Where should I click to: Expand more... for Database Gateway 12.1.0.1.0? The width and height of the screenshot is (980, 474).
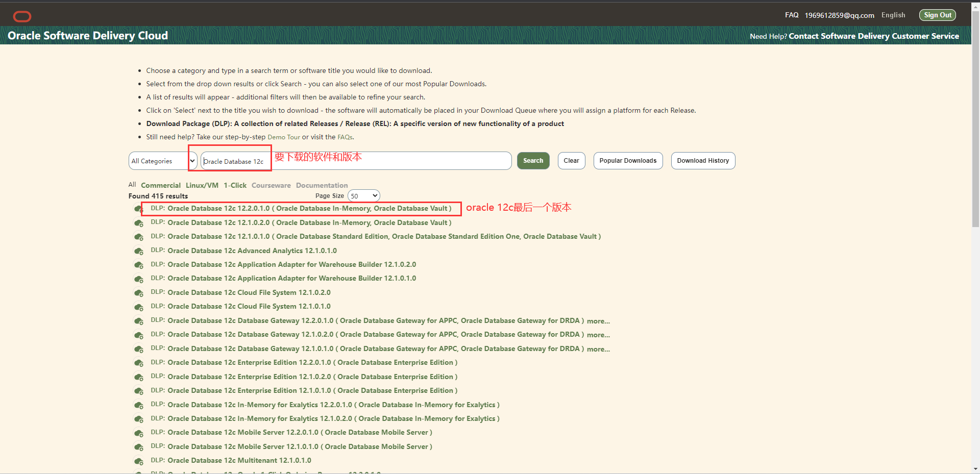click(598, 349)
